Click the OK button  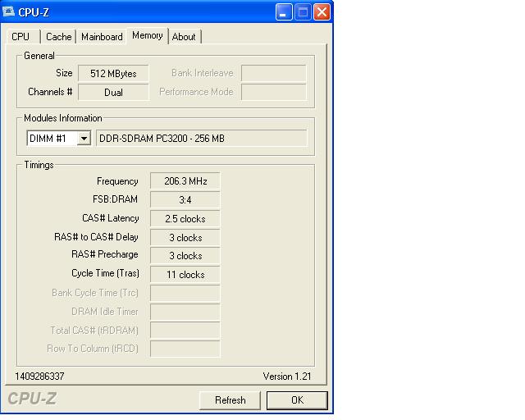297,400
